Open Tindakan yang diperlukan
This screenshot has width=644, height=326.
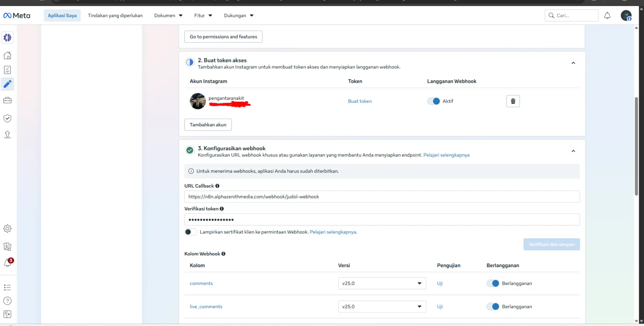115,16
